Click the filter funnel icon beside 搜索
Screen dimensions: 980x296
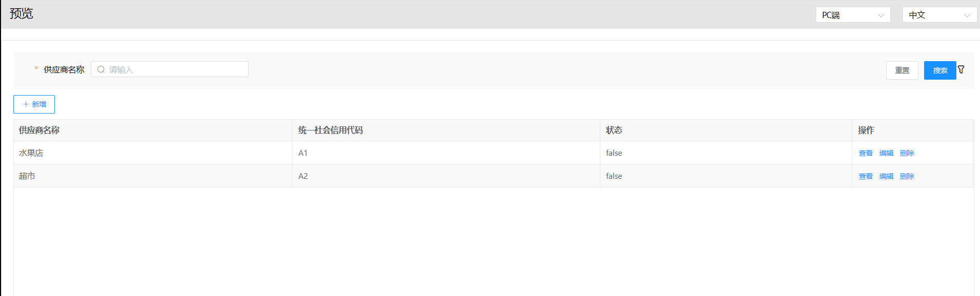point(961,69)
